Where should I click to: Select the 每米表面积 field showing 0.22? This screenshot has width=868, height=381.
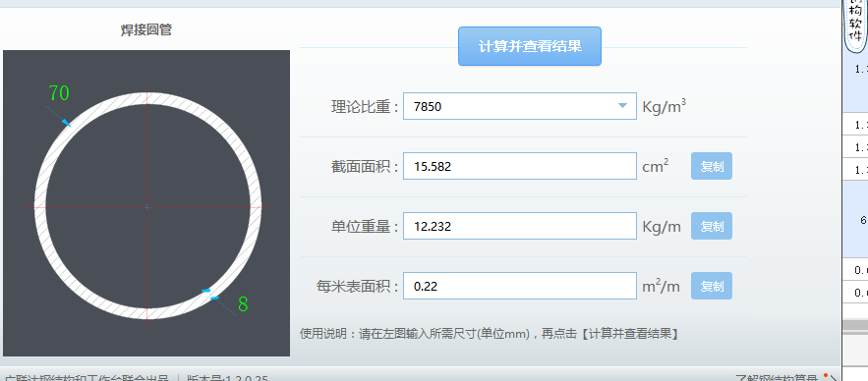tap(519, 286)
